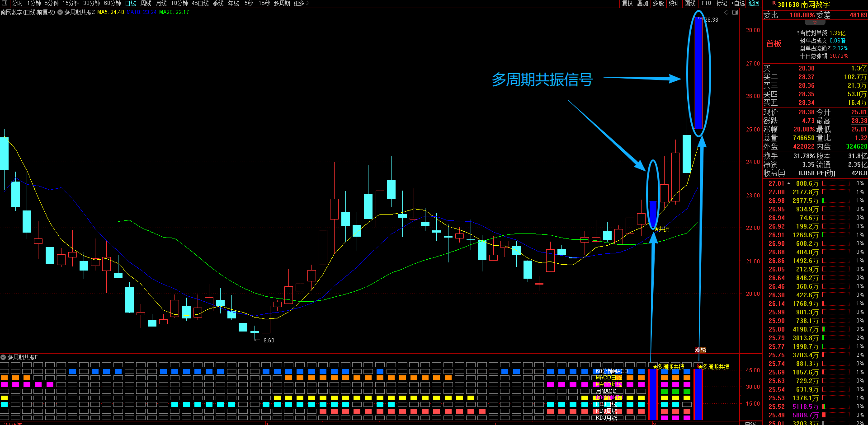Viewport: 868px width, 425px height.
Task: Click the 月线 label at the bottom right
Action: click(750, 423)
